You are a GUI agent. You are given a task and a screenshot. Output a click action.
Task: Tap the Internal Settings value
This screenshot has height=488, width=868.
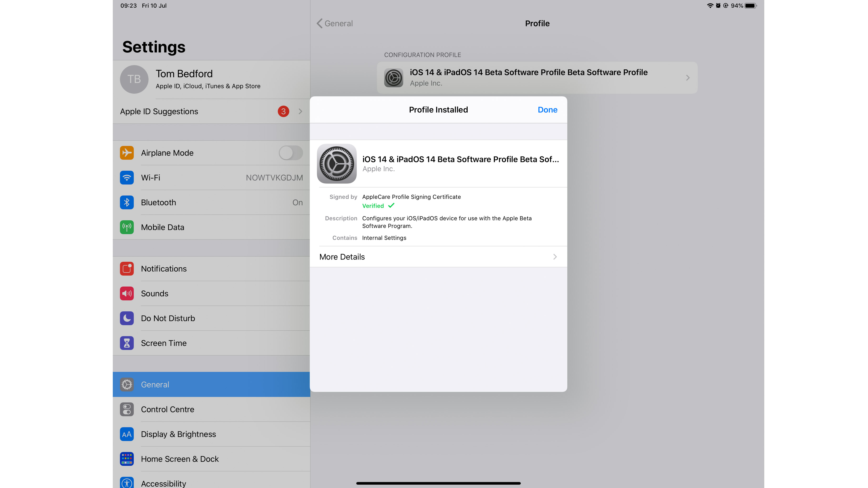coord(384,238)
